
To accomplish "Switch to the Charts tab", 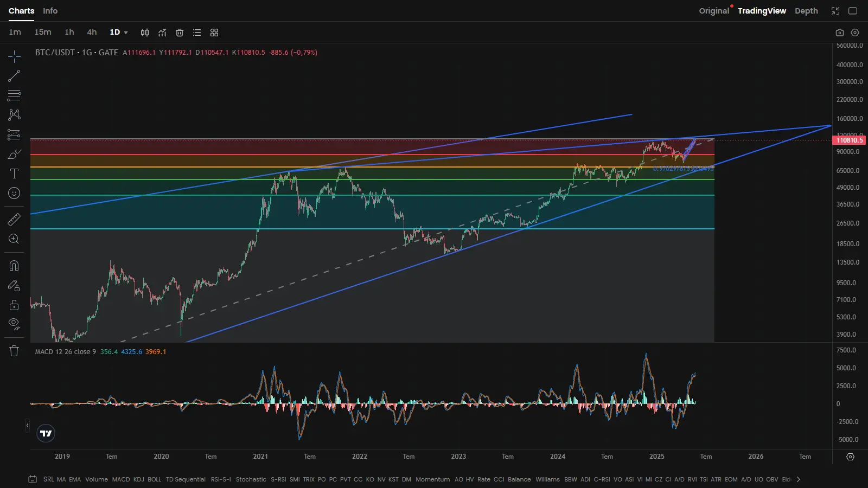I will coord(21,11).
